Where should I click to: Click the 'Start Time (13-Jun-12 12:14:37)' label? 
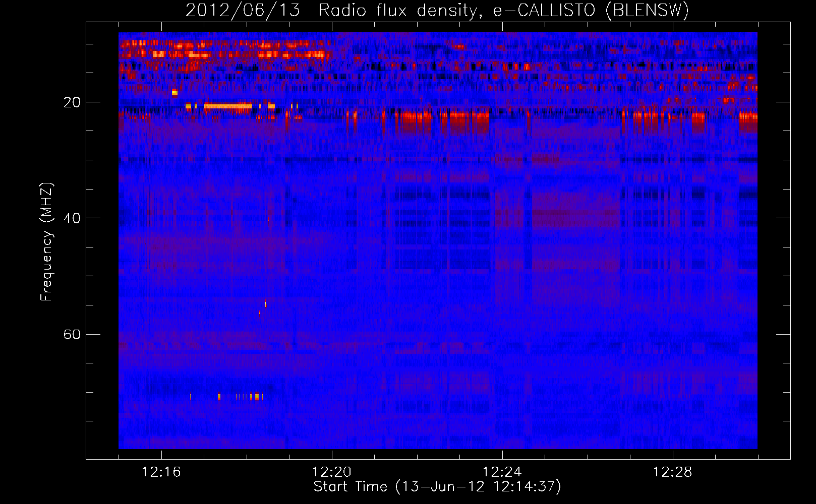pos(437,487)
